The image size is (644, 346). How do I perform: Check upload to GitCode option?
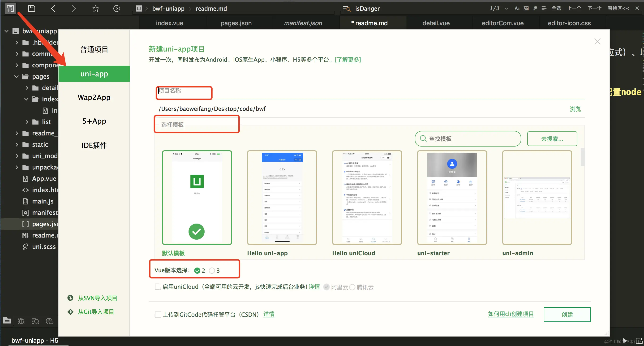pyautogui.click(x=158, y=314)
